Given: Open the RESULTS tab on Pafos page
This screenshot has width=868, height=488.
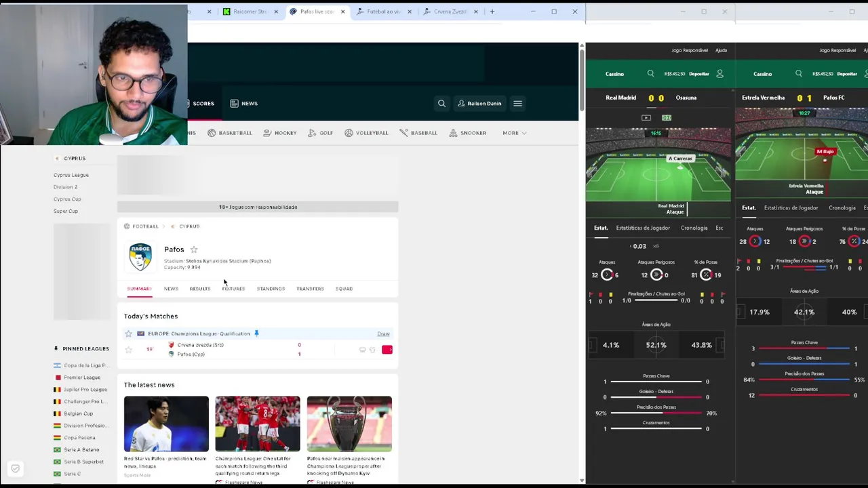Looking at the screenshot, I should point(200,289).
